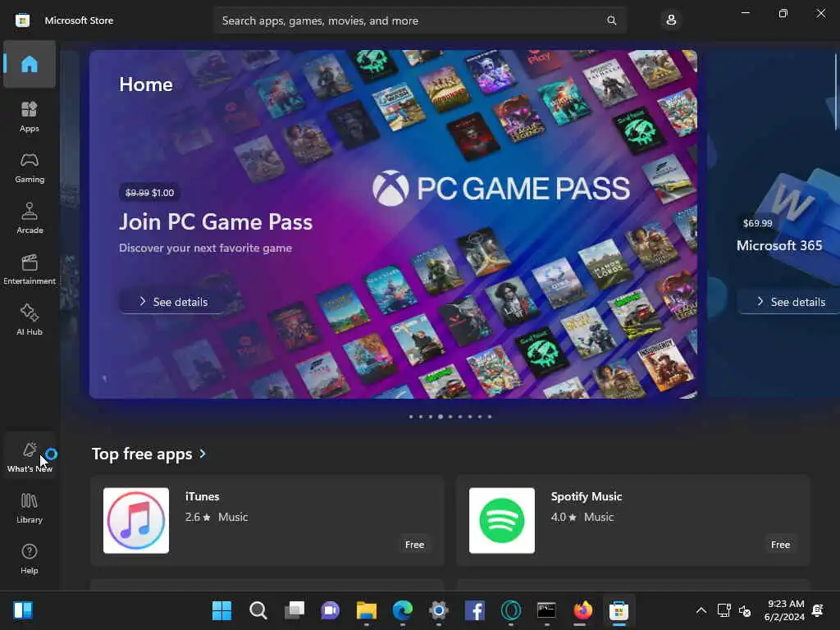Image resolution: width=840 pixels, height=630 pixels.
Task: Open the terminal app in taskbar
Action: click(x=546, y=610)
